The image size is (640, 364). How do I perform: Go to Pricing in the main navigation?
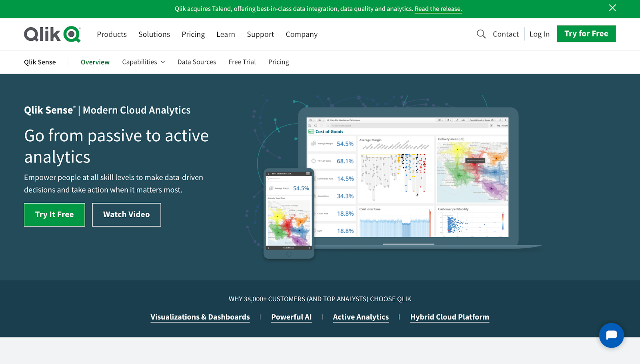click(x=193, y=34)
